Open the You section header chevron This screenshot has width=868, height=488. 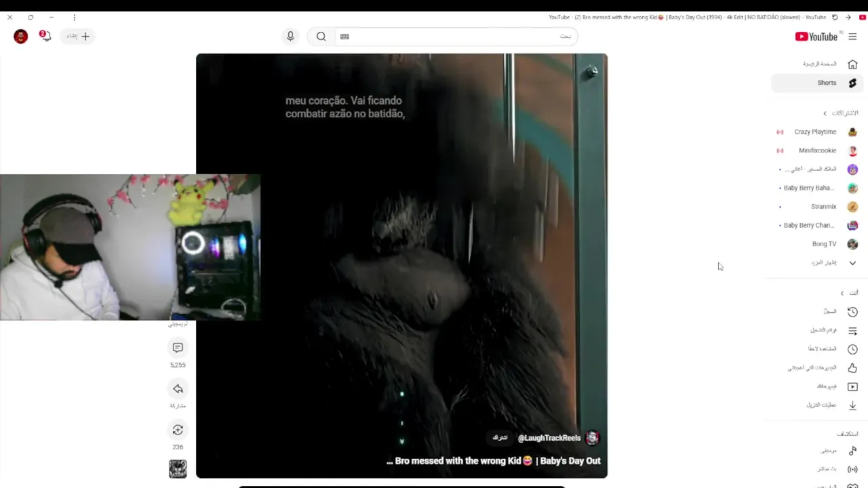coord(842,293)
